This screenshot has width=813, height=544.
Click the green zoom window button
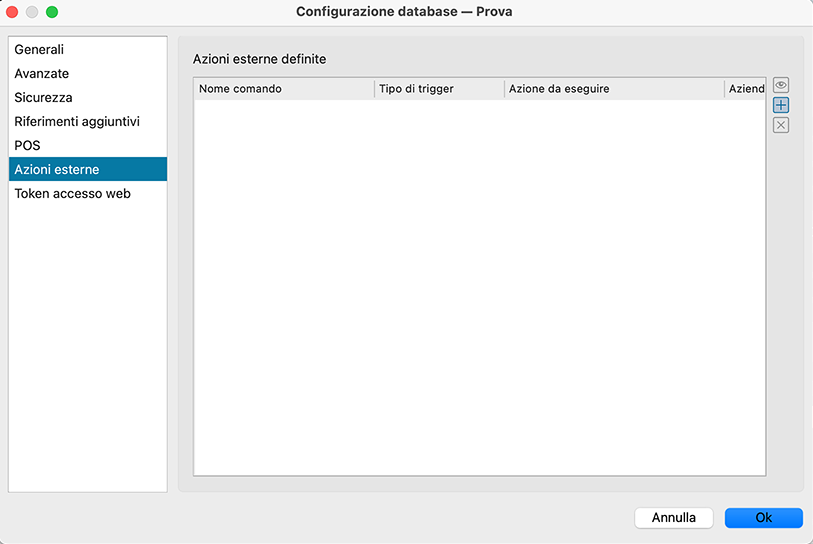point(52,12)
